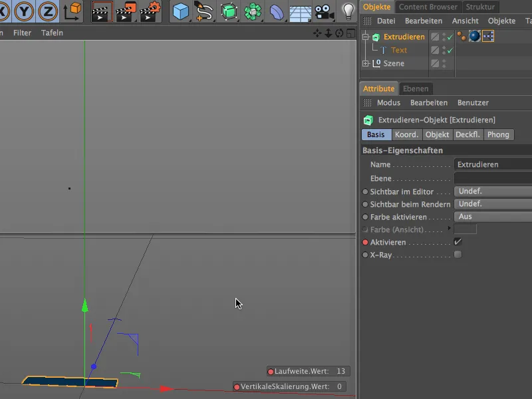Screen dimensions: 532x399
Task: Open the Phong attribute tab
Action: [498, 135]
